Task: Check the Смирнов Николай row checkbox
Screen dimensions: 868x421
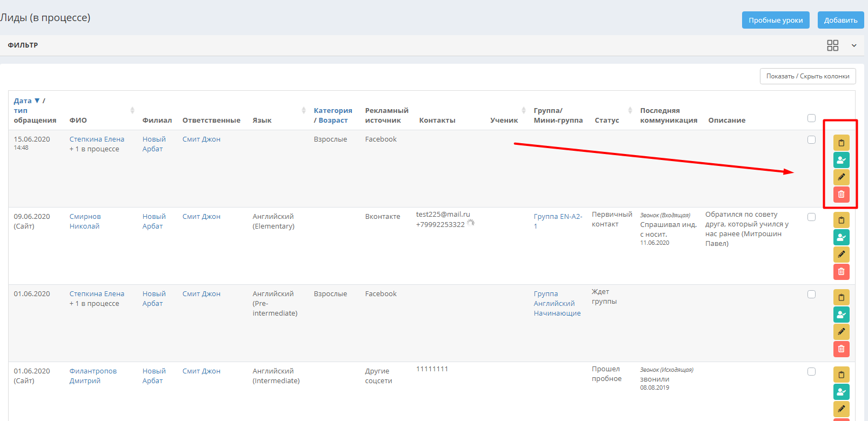Action: click(x=811, y=217)
